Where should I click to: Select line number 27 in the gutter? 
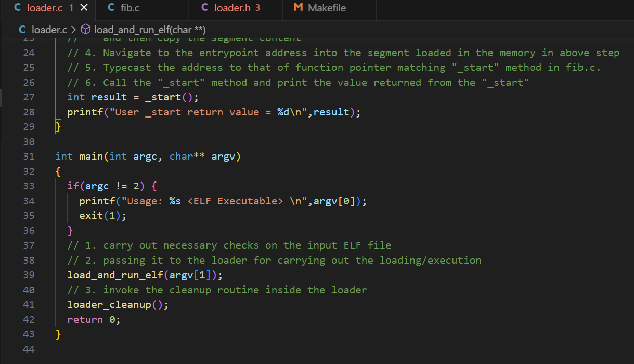coord(29,96)
